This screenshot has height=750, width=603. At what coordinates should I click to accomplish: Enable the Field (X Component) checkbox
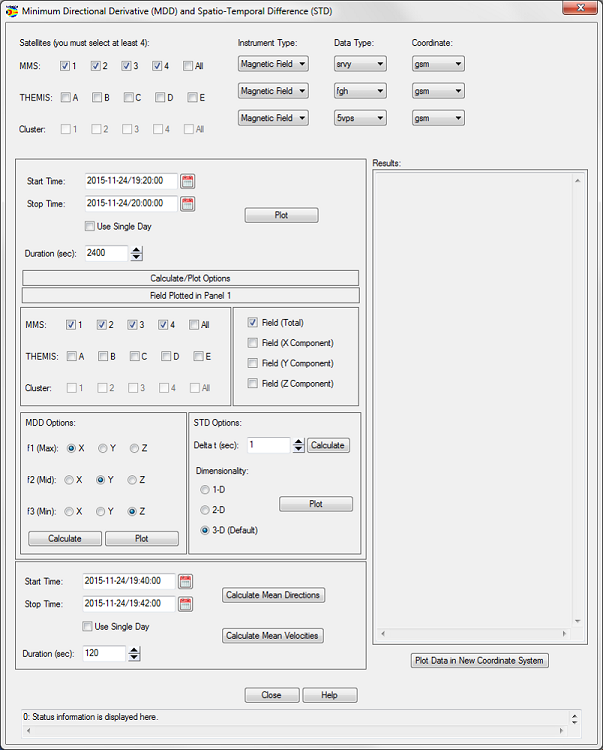click(x=253, y=343)
